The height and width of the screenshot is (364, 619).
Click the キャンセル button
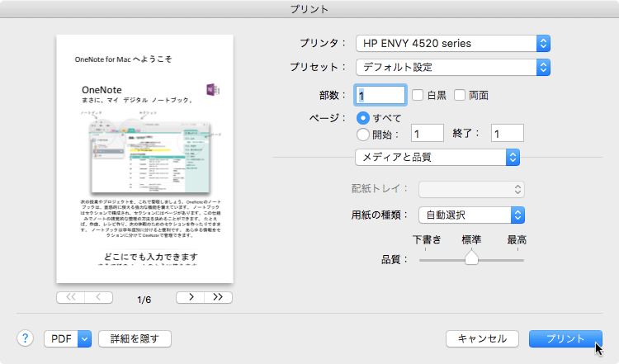tap(482, 338)
